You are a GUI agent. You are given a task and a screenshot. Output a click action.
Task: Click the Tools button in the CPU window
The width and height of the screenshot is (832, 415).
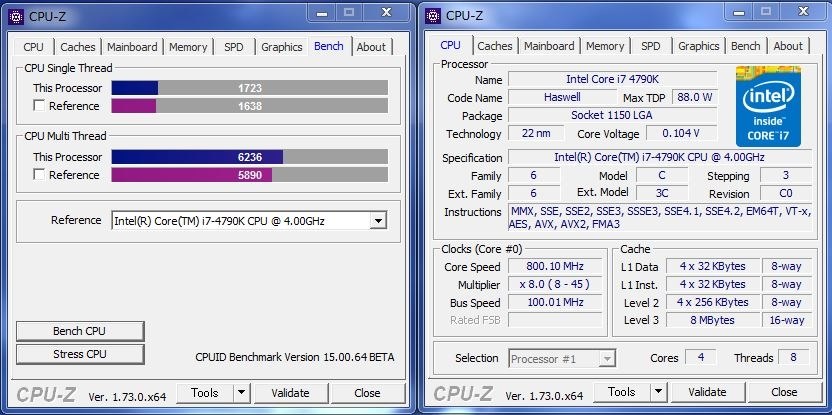pyautogui.click(x=622, y=393)
